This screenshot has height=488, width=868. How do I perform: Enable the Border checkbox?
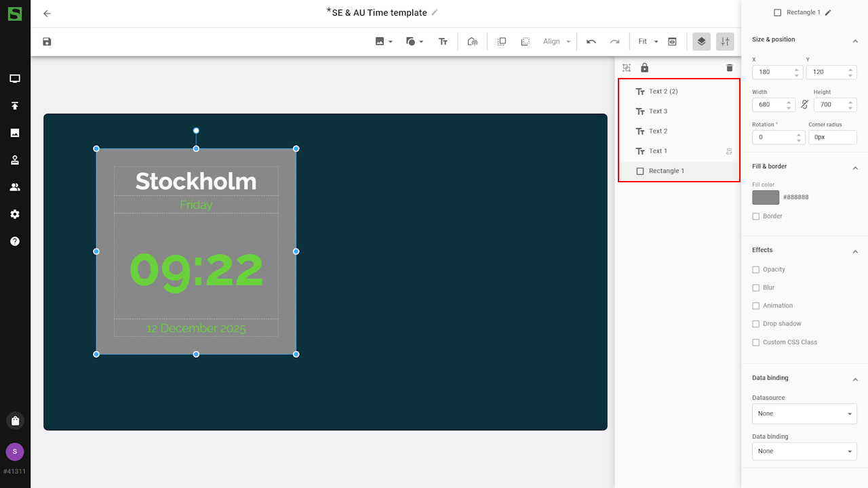[x=756, y=216]
